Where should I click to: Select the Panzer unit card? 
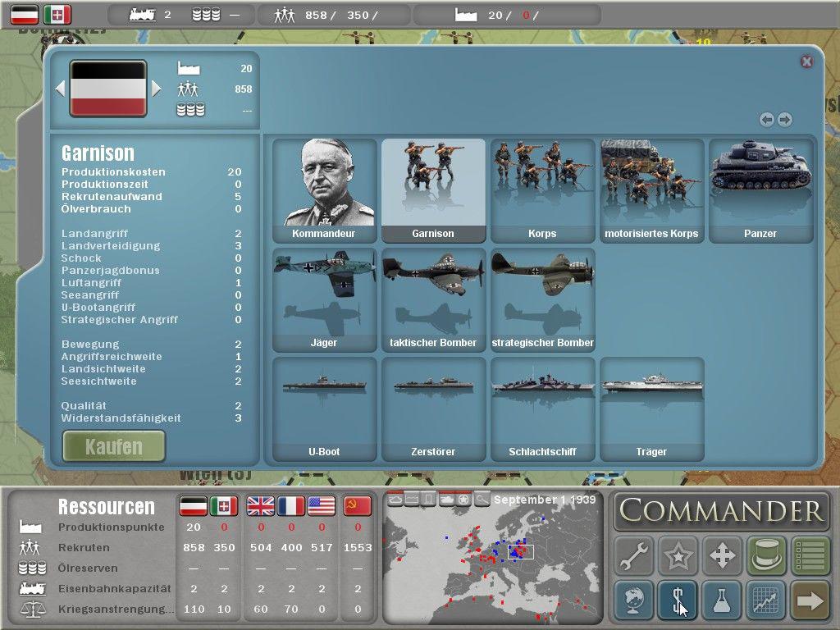click(761, 190)
